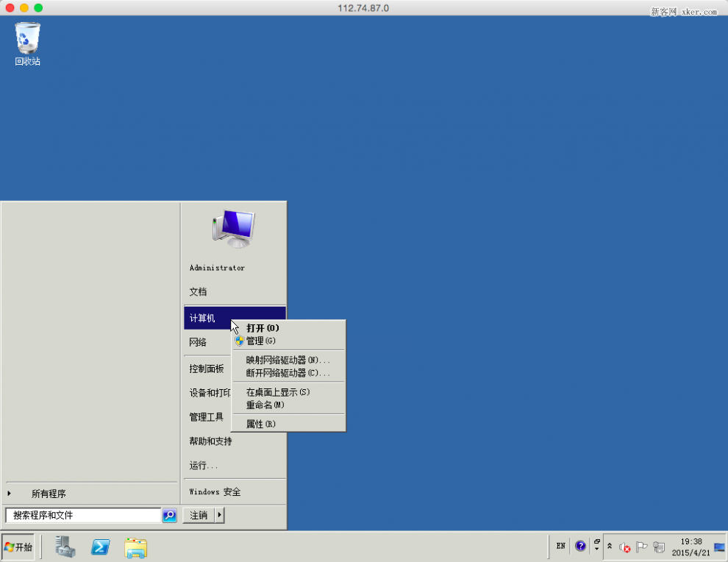The height and width of the screenshot is (562, 728).
Task: Open Administrator user folder link
Action: (x=217, y=268)
